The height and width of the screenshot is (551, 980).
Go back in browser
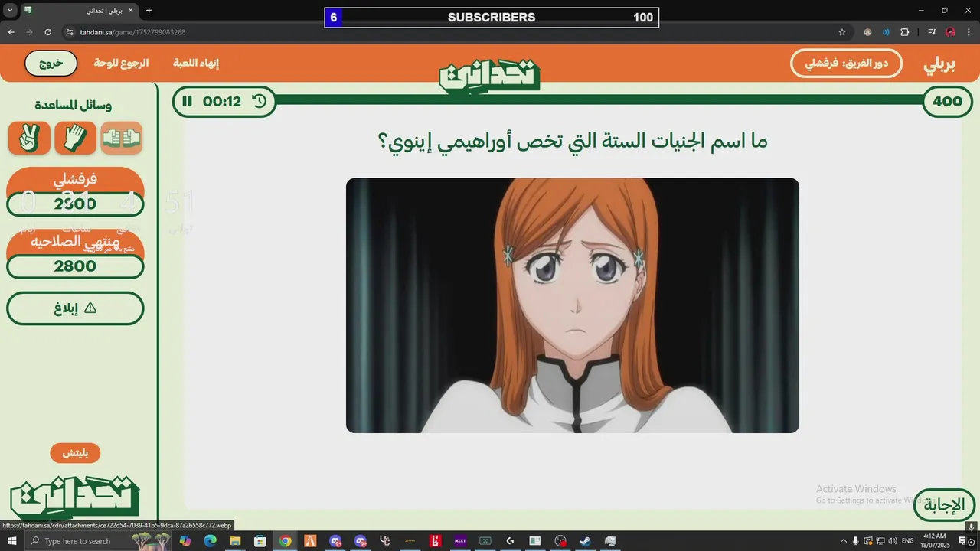coord(11,32)
